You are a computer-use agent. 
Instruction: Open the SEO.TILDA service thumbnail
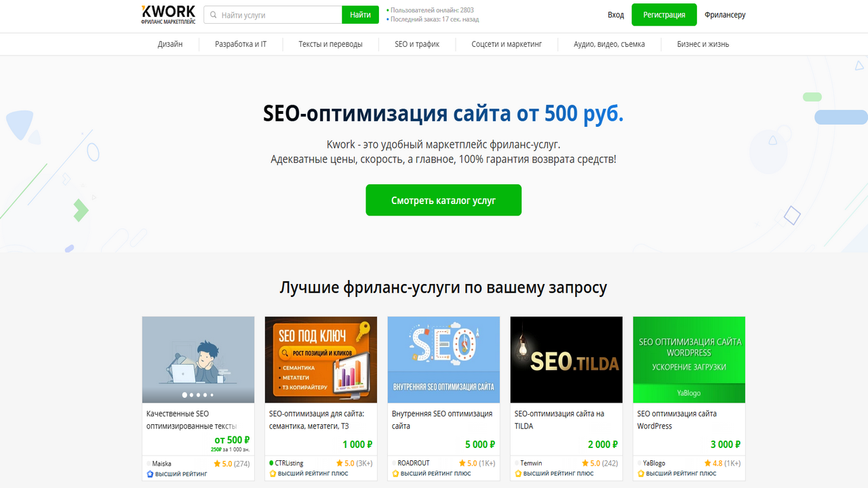pos(566,360)
